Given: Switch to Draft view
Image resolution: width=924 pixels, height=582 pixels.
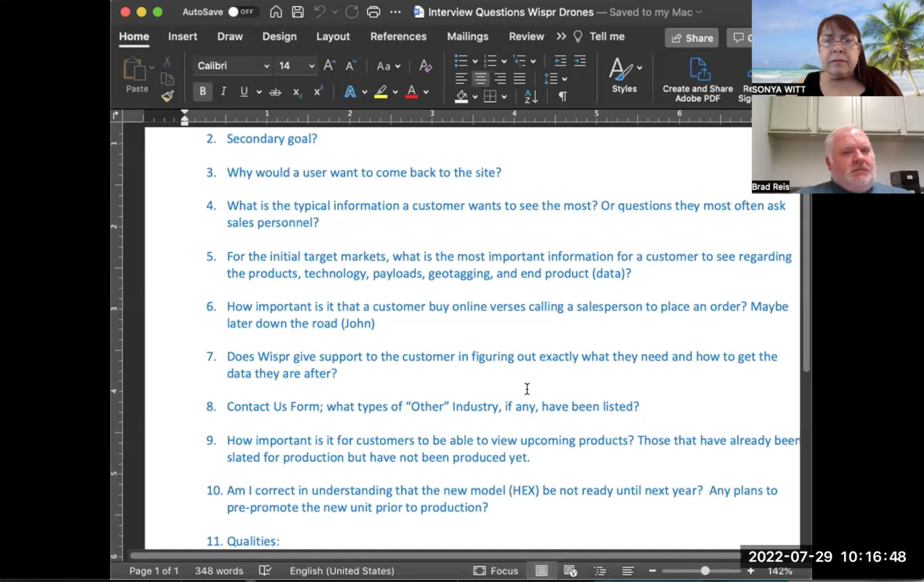Looking at the screenshot, I should [627, 570].
